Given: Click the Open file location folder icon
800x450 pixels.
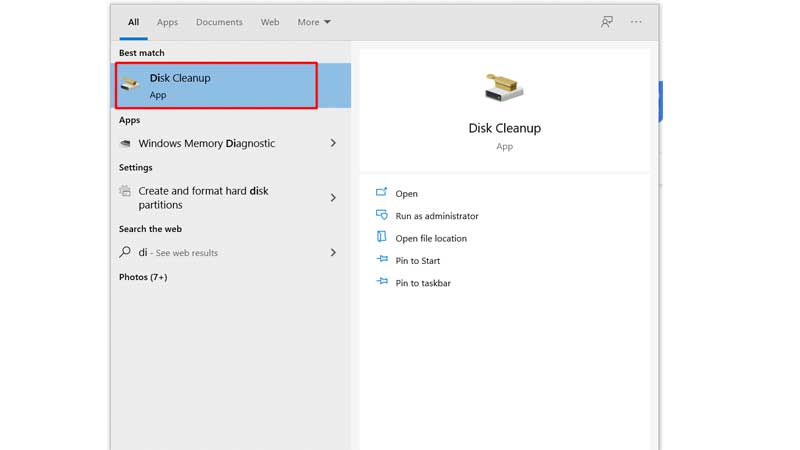Looking at the screenshot, I should pyautogui.click(x=381, y=238).
